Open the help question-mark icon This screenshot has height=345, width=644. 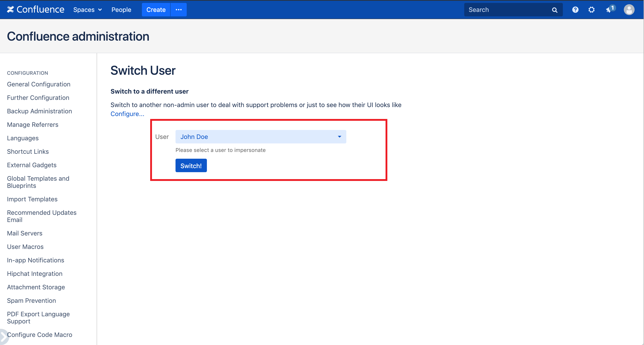[x=575, y=9]
